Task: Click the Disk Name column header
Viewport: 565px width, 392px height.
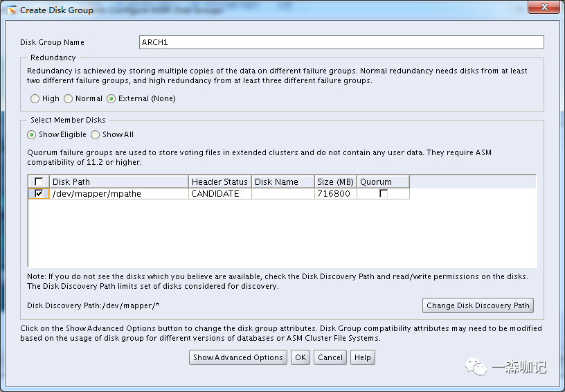Action: click(x=283, y=181)
